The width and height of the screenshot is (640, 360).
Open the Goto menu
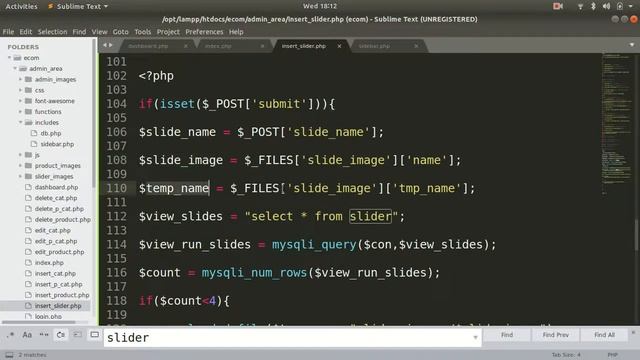[x=120, y=32]
